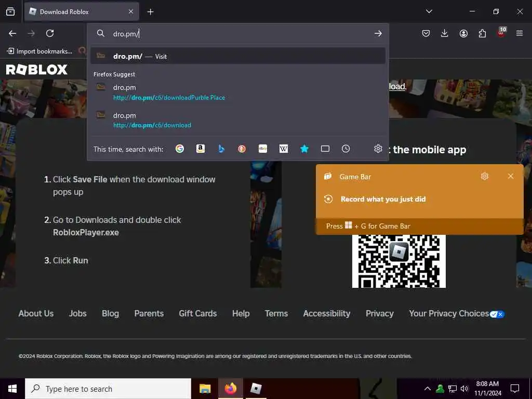The height and width of the screenshot is (399, 532).
Task: Reload the current page
Action: point(50,33)
